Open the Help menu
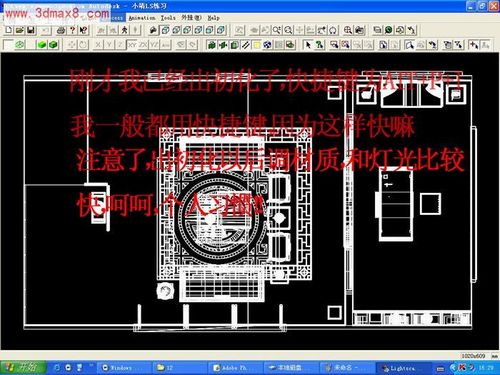Image resolution: width=500 pixels, height=375 pixels. point(213,18)
